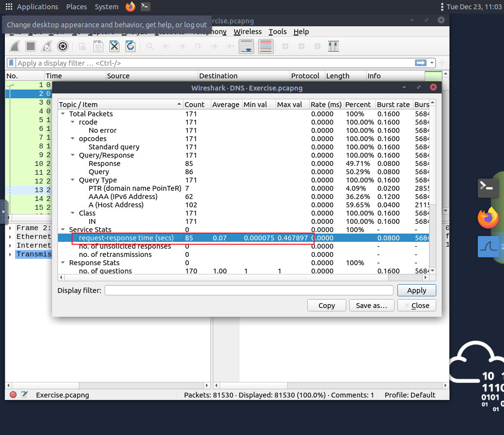Click the Zoom in text icon
This screenshot has height=435, width=504.
(285, 47)
